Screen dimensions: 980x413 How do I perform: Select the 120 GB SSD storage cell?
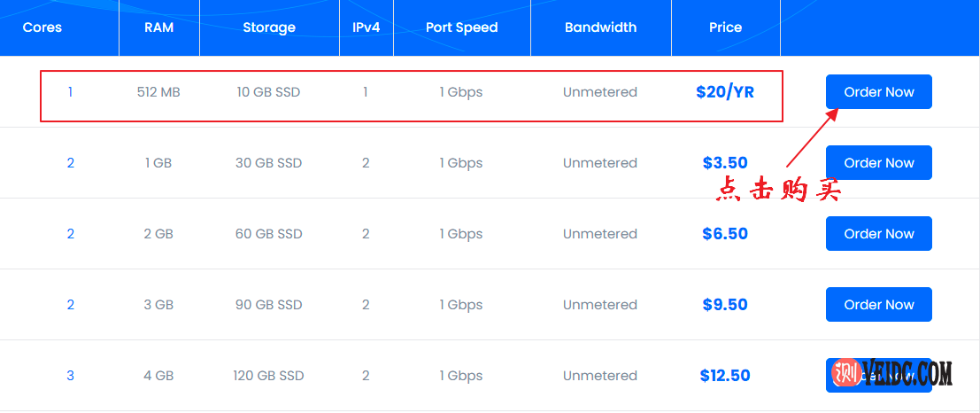[x=269, y=376]
